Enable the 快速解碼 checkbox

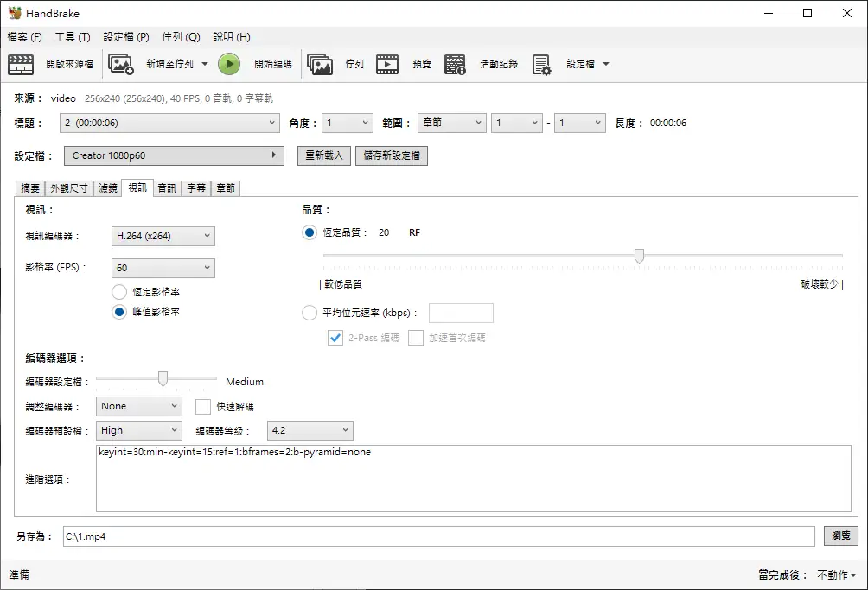[x=203, y=406]
